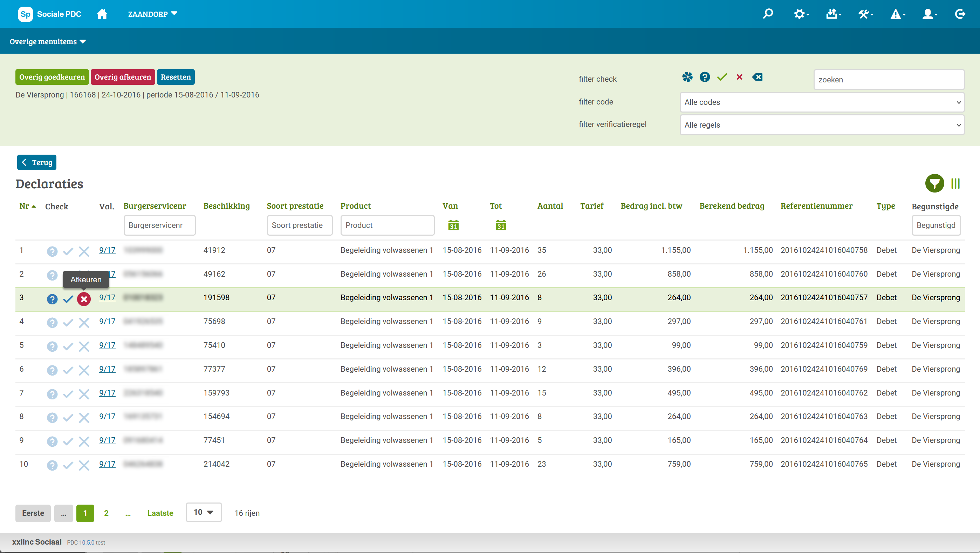Expand the ZAANDORP dropdown

152,14
